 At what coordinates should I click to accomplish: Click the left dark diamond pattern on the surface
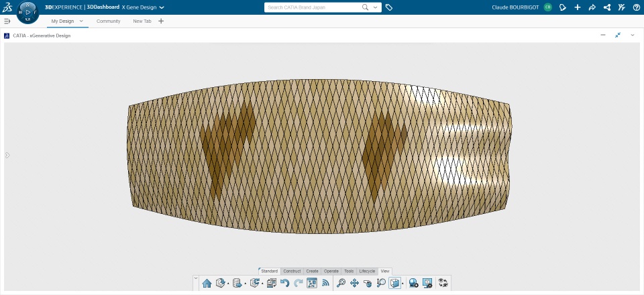pyautogui.click(x=227, y=149)
